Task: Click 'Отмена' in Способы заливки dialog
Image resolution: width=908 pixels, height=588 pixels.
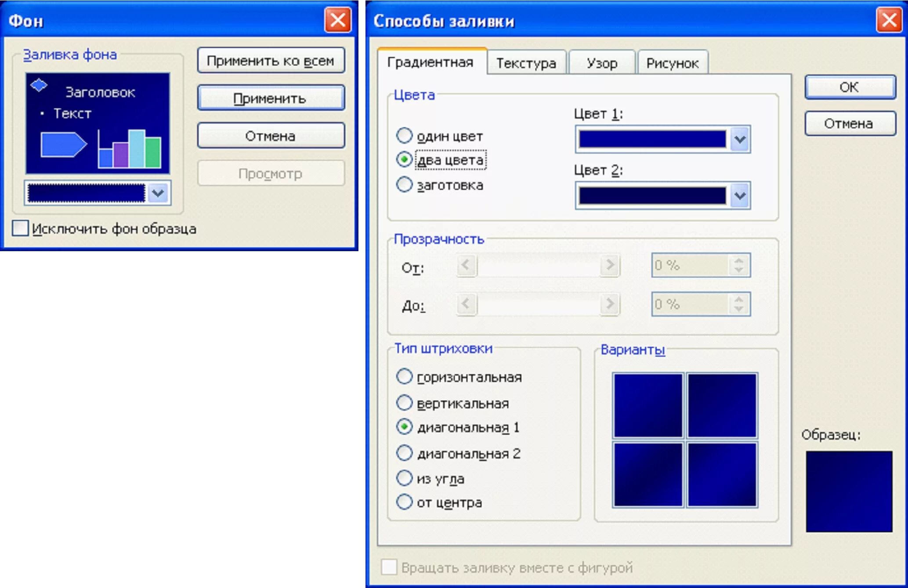Action: (850, 123)
